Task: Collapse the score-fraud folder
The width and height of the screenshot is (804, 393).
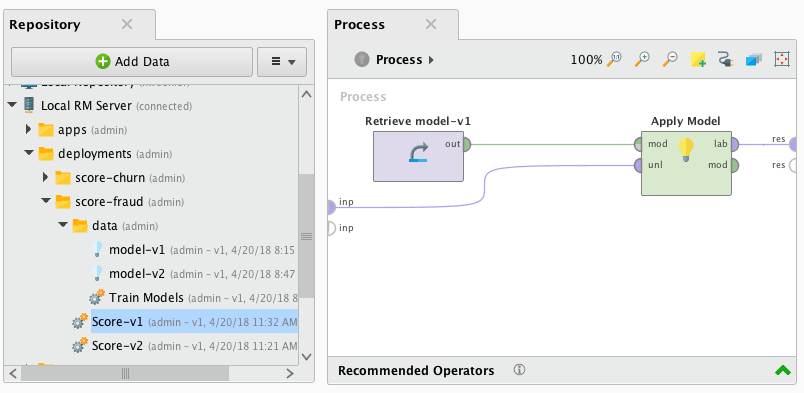Action: [x=46, y=202]
